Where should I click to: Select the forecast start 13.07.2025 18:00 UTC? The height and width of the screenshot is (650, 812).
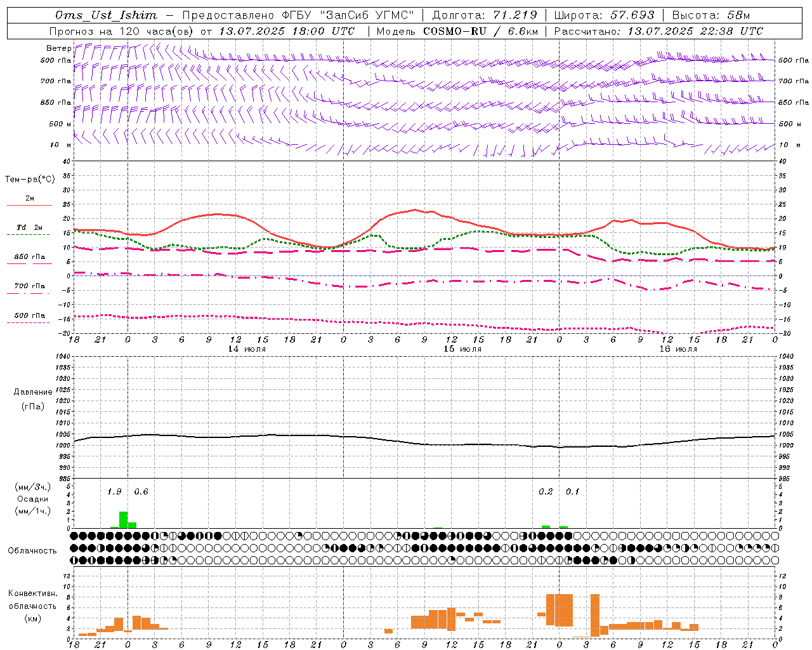coord(287,31)
